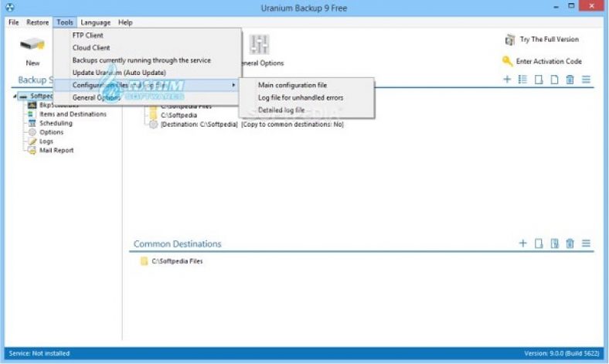Delete item using the trash icon in the Backup items toolbar
The image size is (609, 364).
pos(570,80)
